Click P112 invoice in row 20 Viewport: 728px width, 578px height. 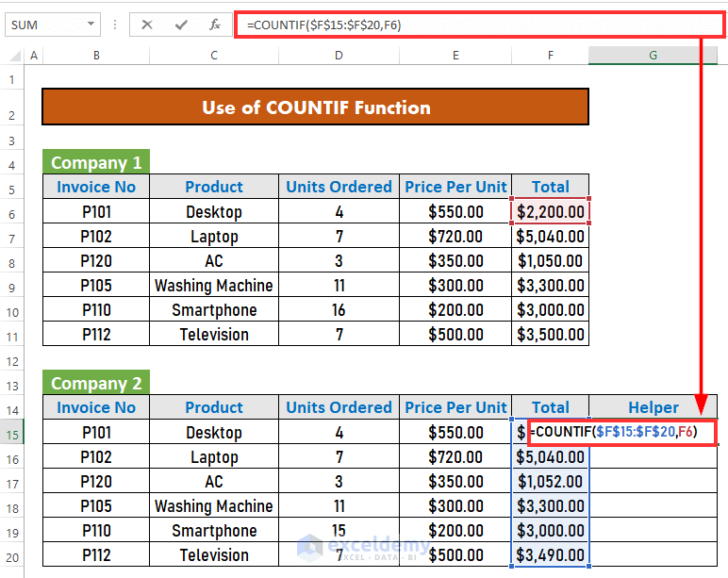[x=96, y=554]
